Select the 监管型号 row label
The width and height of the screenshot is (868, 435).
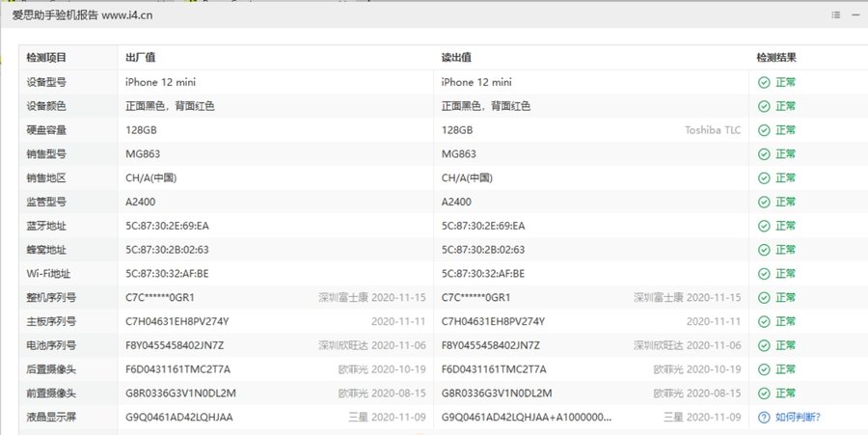click(x=46, y=202)
